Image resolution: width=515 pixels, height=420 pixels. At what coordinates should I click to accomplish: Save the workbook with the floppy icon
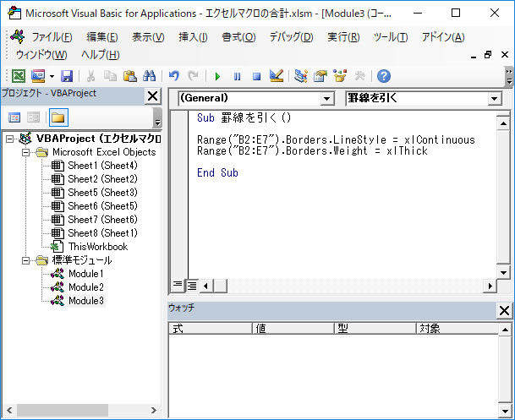pyautogui.click(x=67, y=76)
